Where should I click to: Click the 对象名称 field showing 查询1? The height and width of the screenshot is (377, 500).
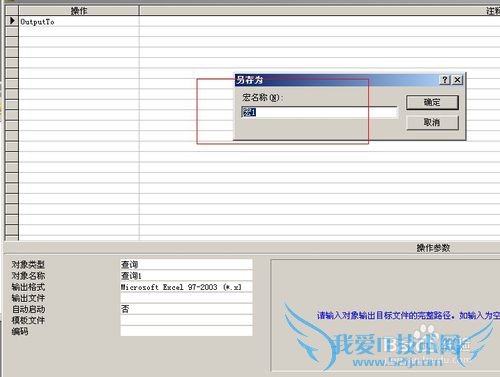(186, 276)
